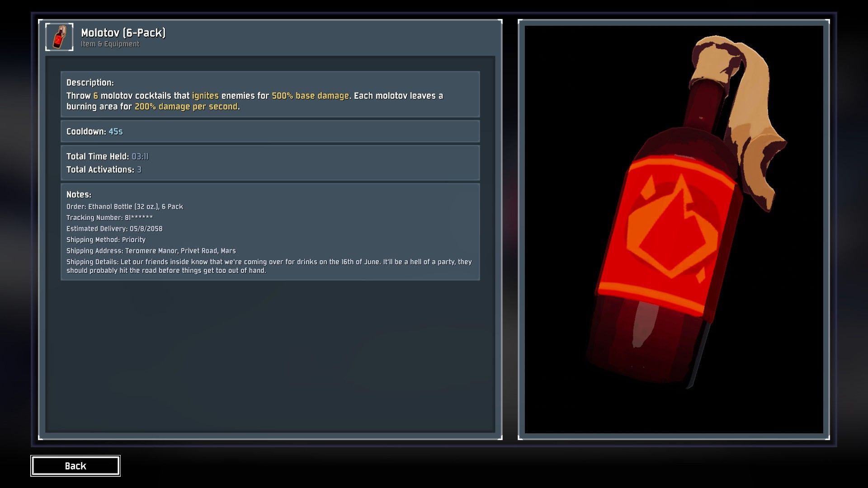Image resolution: width=868 pixels, height=488 pixels.
Task: Click the 200% damage per second text
Action: pyautogui.click(x=186, y=107)
